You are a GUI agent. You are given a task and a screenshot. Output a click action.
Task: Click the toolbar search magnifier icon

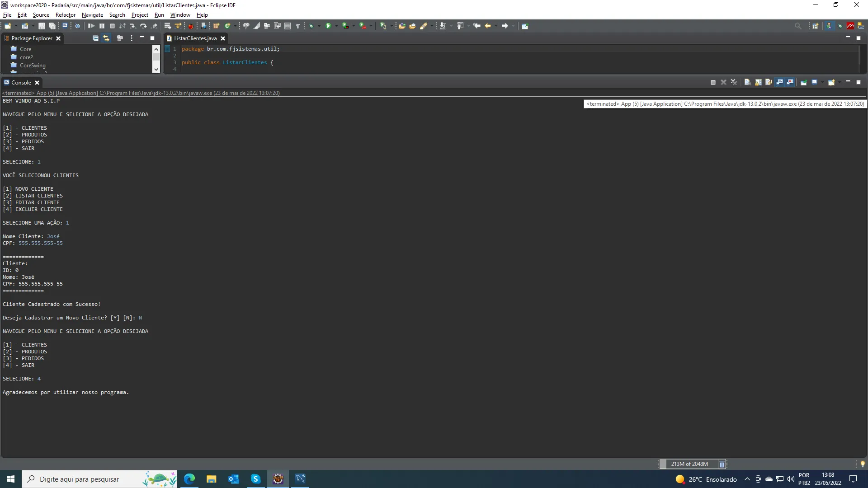tap(798, 26)
